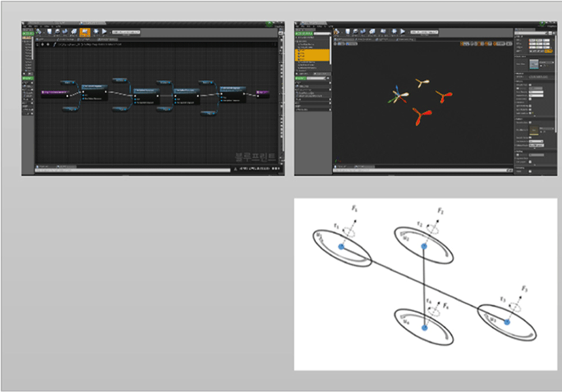Open Edit menu in the Blueprint graph window
Image resolution: width=562 pixels, height=392 pixels.
(x=30, y=26)
